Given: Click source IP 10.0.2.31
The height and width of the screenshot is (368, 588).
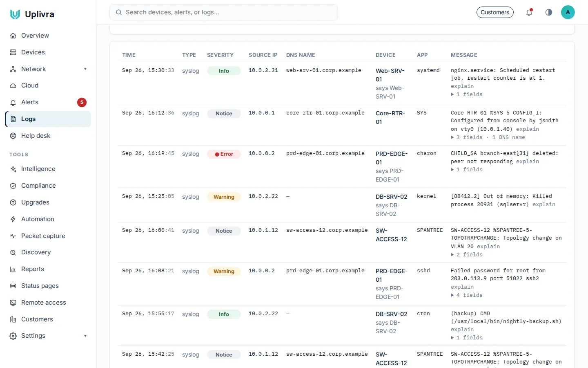Looking at the screenshot, I should coord(263,70).
